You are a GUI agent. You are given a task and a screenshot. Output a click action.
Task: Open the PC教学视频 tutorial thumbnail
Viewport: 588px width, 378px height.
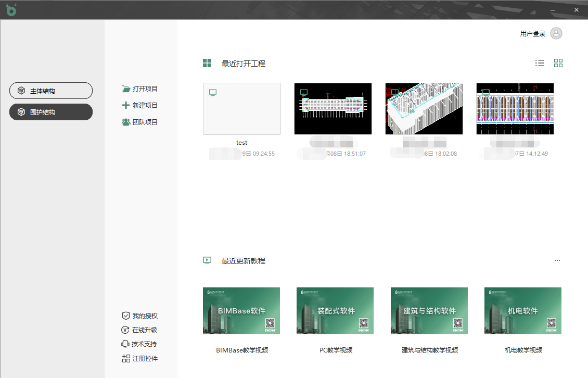pos(335,311)
